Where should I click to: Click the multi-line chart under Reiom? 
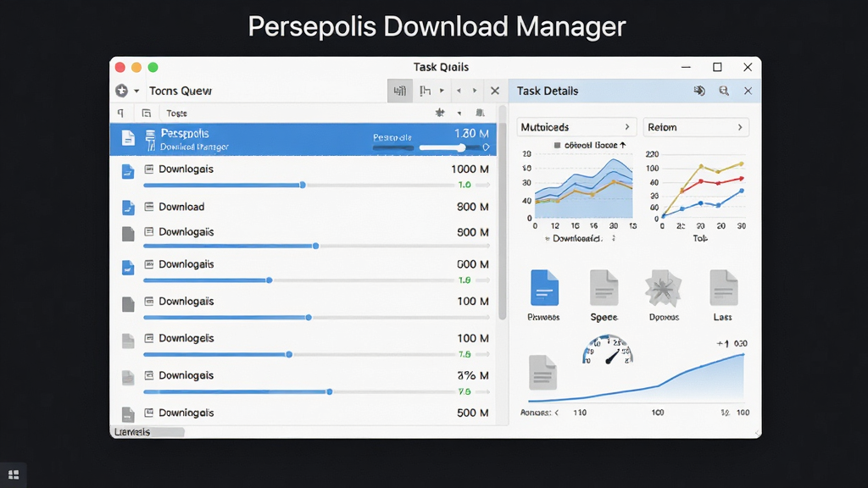coord(703,188)
